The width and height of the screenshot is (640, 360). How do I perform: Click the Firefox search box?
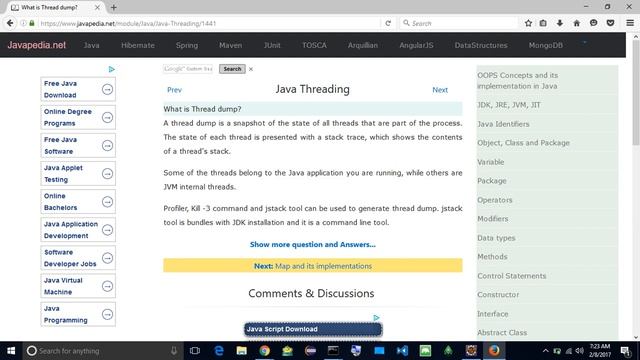point(459,23)
